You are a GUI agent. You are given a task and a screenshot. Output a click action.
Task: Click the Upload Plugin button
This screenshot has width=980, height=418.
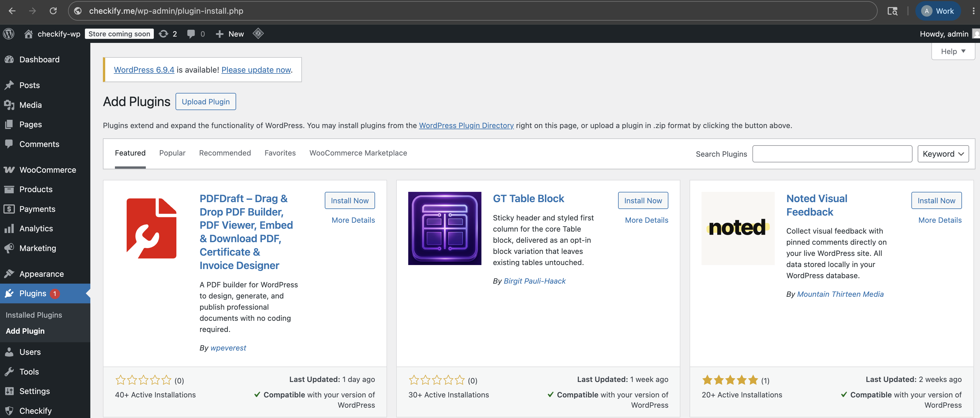tap(206, 101)
